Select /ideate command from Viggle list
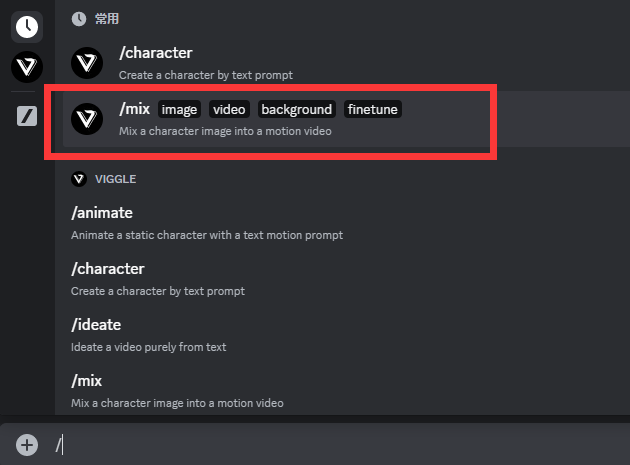630x465 pixels. (97, 324)
